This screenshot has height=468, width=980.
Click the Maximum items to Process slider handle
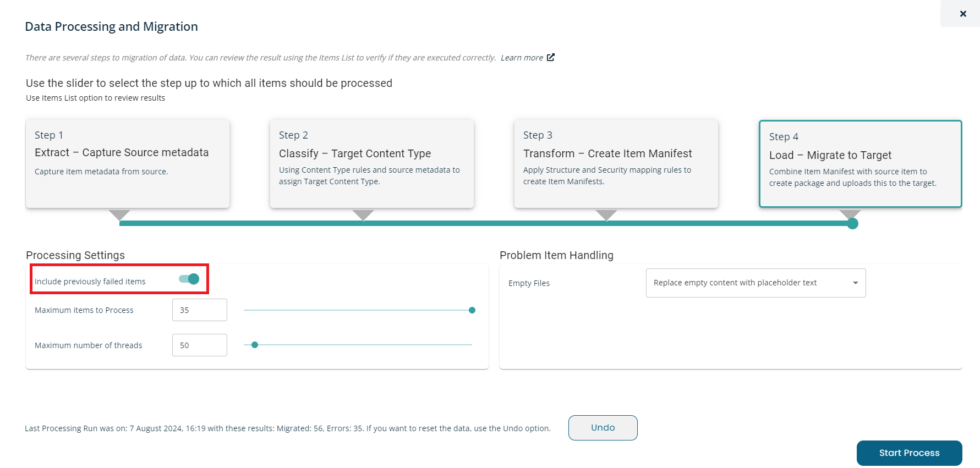click(472, 310)
